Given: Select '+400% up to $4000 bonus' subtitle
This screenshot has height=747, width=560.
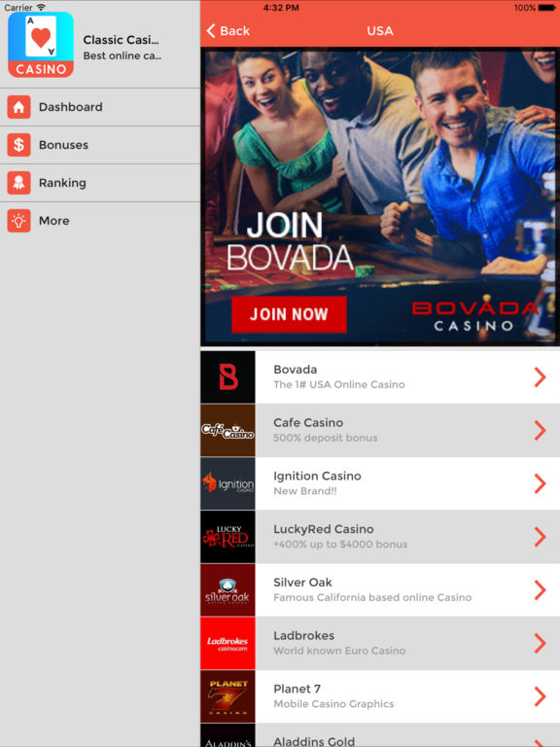Looking at the screenshot, I should [340, 544].
